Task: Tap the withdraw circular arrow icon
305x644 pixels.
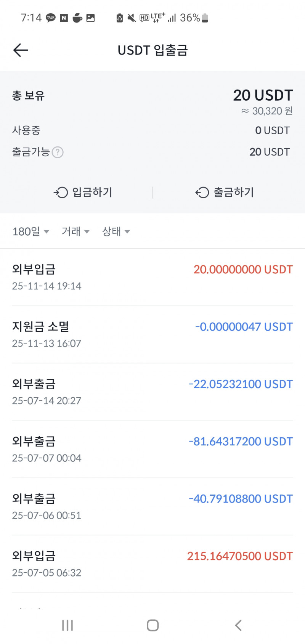Action: coord(202,193)
